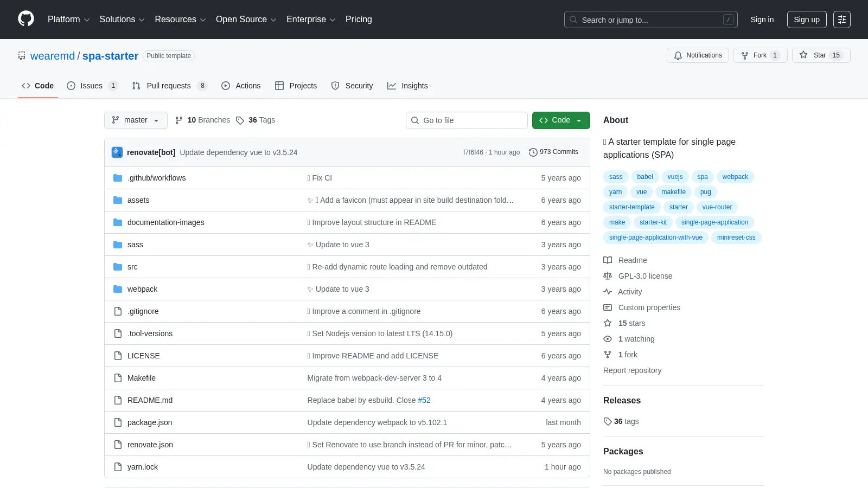868x488 pixels.
Task: Click the documentation-images folder icon
Action: pos(118,222)
